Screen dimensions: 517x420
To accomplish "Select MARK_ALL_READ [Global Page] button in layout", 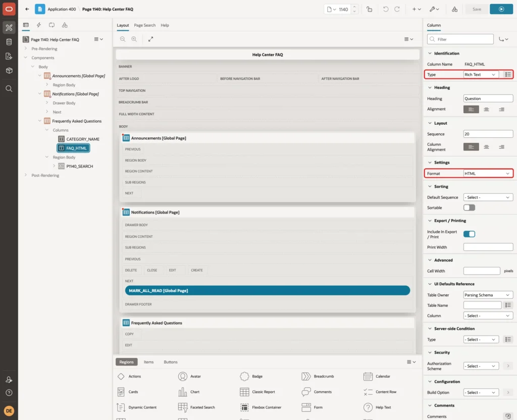I will point(268,290).
